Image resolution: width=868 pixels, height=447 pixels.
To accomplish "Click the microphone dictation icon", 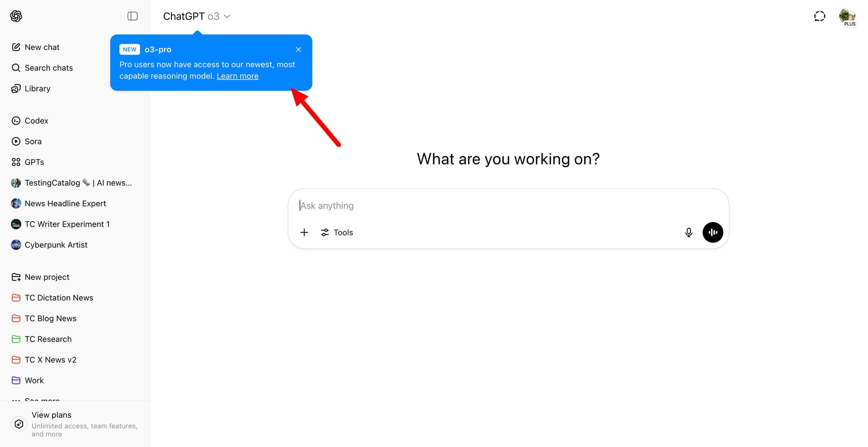I will 689,232.
